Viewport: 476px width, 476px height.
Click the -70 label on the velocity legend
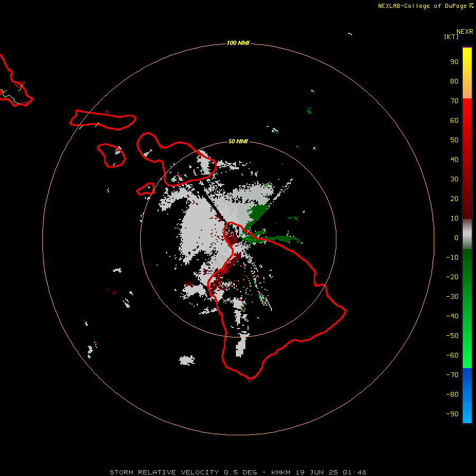click(x=452, y=375)
